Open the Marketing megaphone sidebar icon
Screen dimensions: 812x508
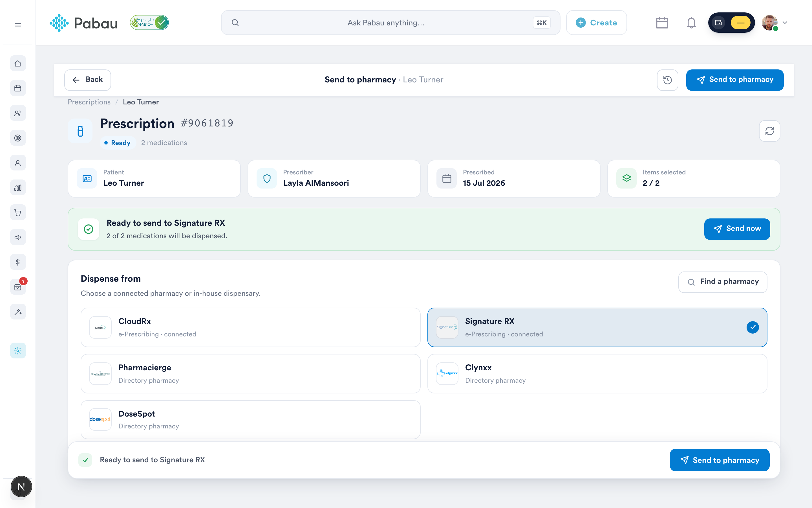click(18, 238)
